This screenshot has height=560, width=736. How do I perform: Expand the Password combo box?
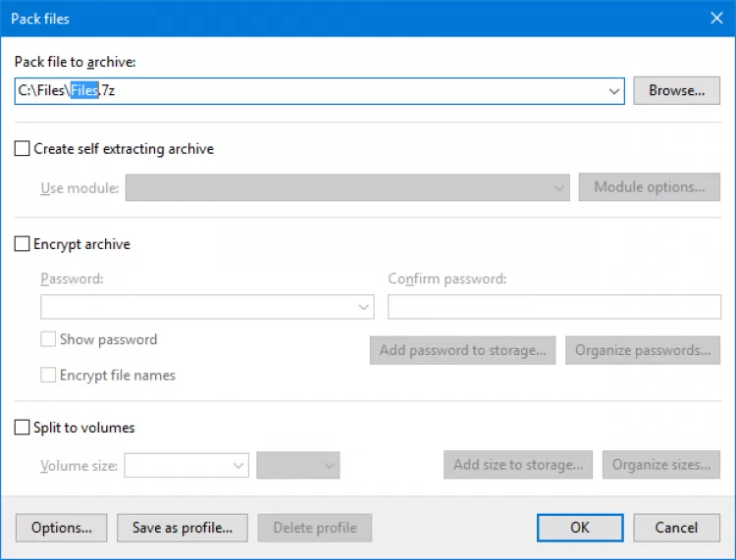pyautogui.click(x=364, y=307)
